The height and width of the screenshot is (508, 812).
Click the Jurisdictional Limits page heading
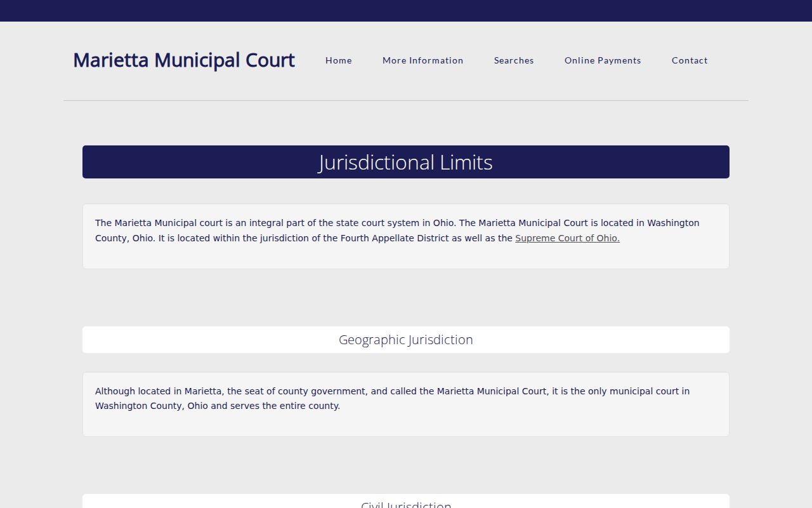tap(406, 162)
